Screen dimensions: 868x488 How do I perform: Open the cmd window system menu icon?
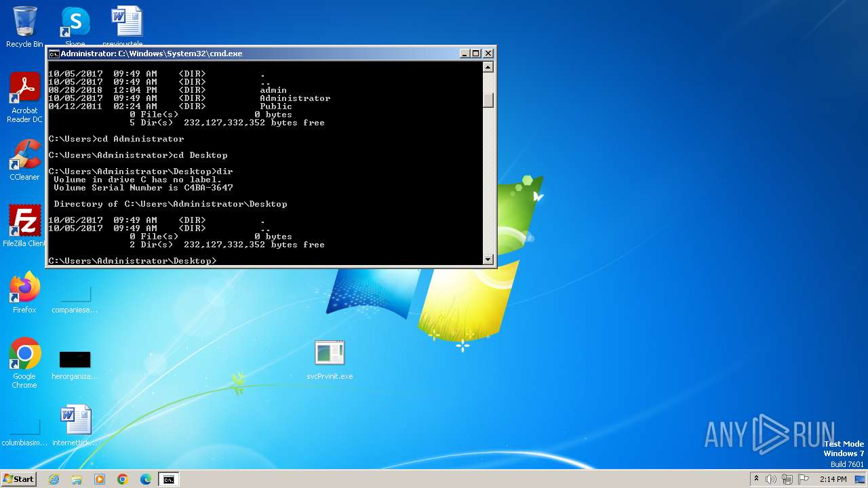54,54
